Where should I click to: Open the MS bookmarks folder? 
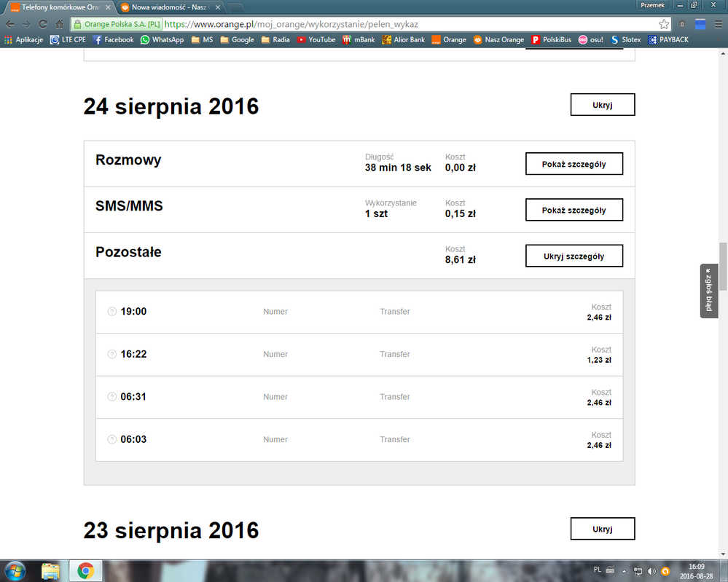(202, 40)
